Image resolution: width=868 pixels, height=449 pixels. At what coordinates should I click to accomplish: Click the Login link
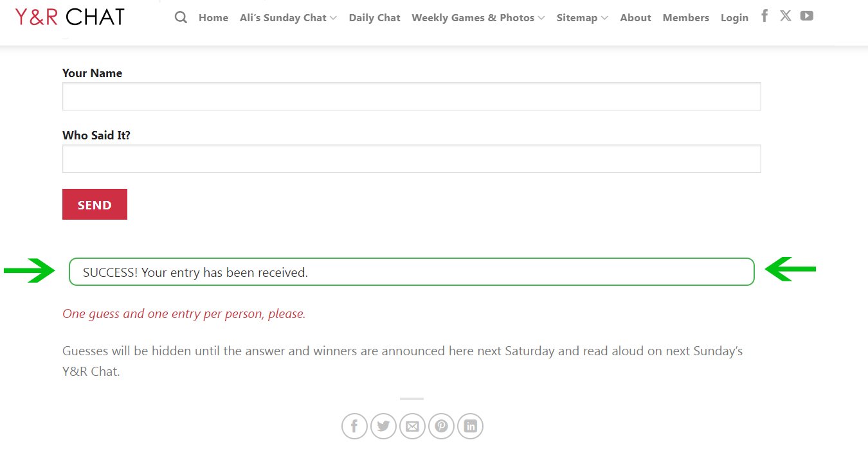click(x=734, y=18)
